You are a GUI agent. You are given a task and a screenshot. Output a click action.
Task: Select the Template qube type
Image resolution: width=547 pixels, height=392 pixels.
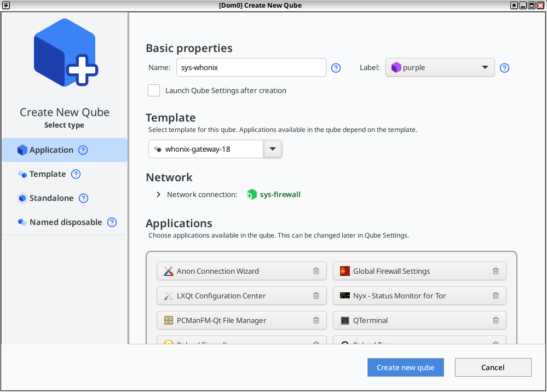pos(48,174)
